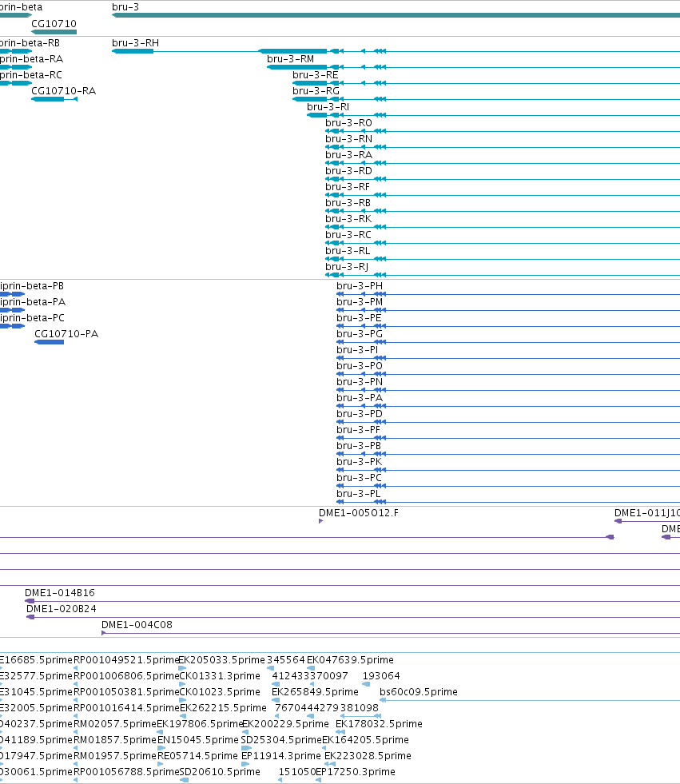Click protein label bru-3-PC

click(x=359, y=478)
